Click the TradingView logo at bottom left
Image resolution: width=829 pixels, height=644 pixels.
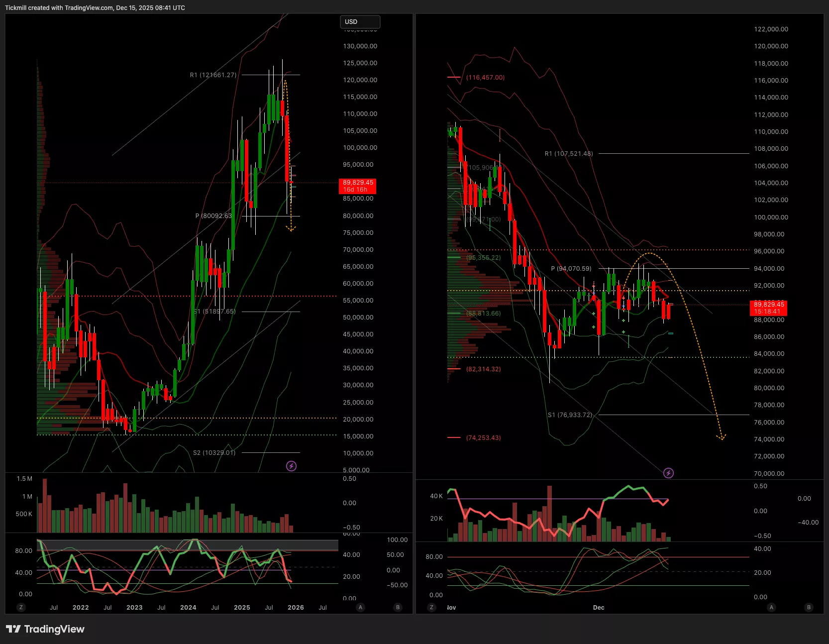tap(45, 629)
